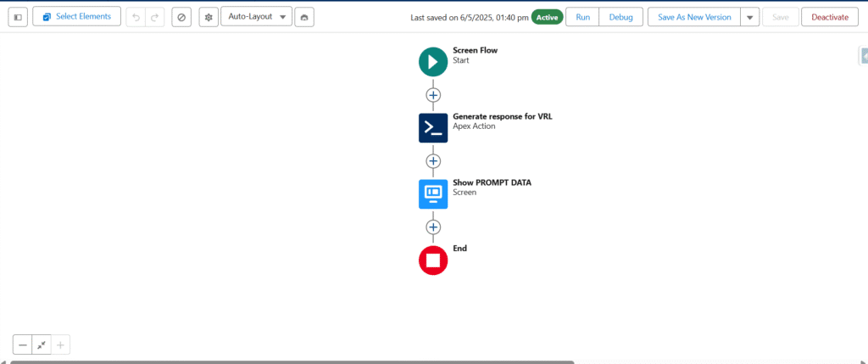The height and width of the screenshot is (364, 868).
Task: Add element after the Apex Action
Action: point(433,161)
